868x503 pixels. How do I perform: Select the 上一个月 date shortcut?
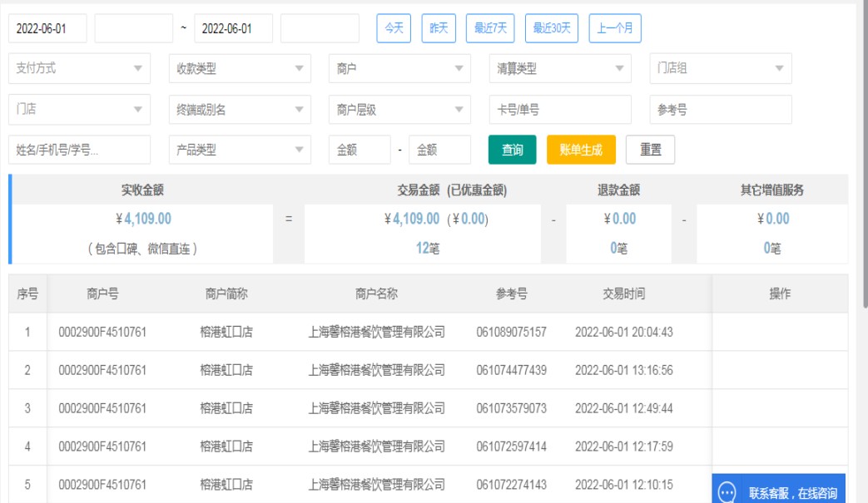click(x=615, y=28)
